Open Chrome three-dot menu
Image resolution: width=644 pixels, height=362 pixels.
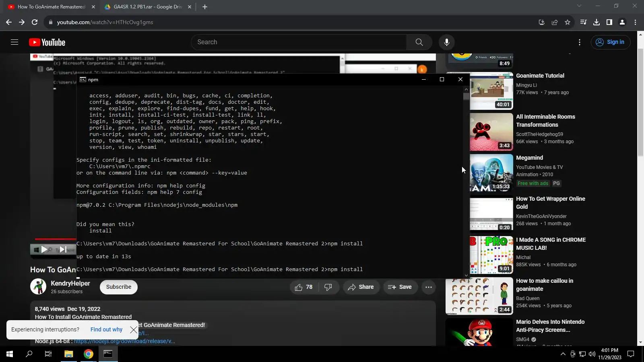[x=636, y=22]
